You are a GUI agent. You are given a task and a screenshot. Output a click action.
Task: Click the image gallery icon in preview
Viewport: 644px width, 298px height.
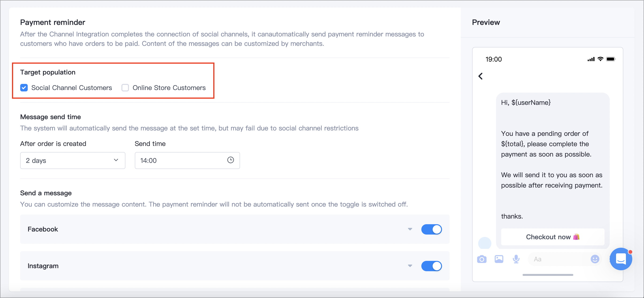[499, 259]
